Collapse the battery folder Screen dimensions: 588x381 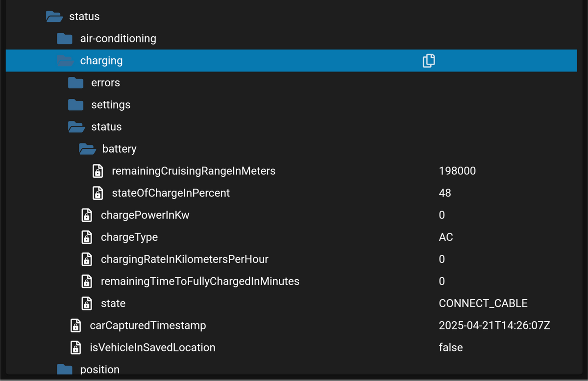(x=87, y=149)
